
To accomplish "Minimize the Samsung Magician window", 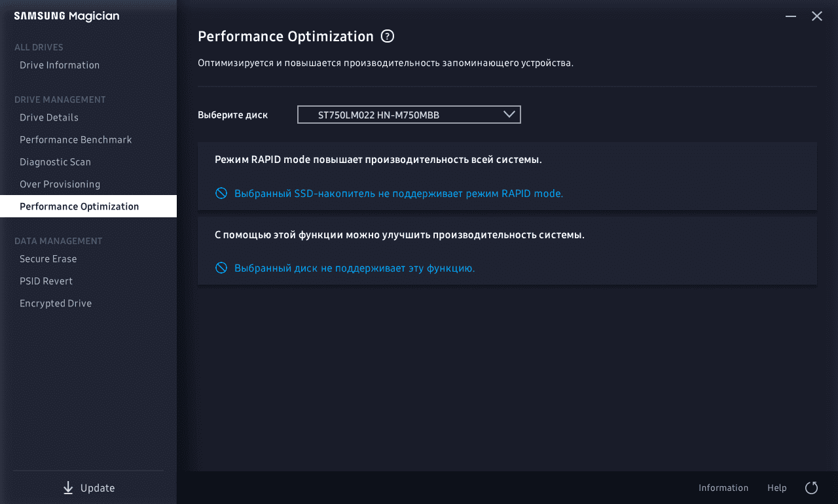I will 791,16.
